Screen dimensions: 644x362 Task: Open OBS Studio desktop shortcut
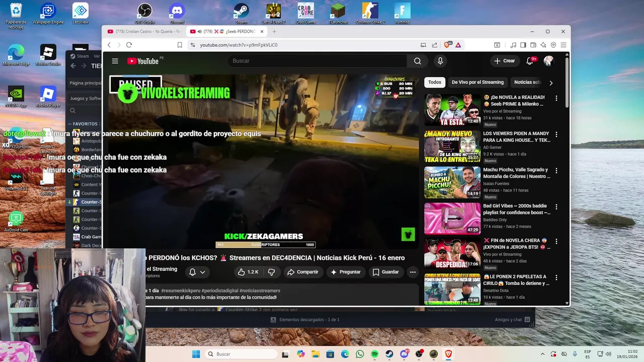145,14
